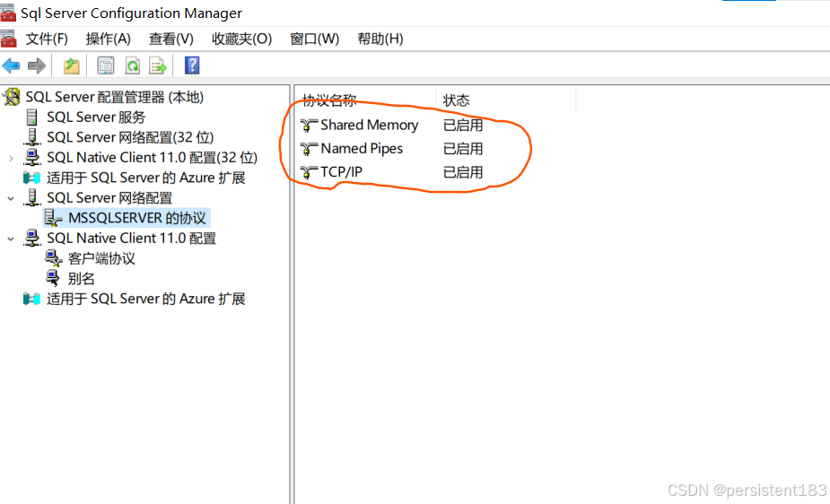Open the Properties toolbar icon
The image size is (830, 504).
click(106, 66)
